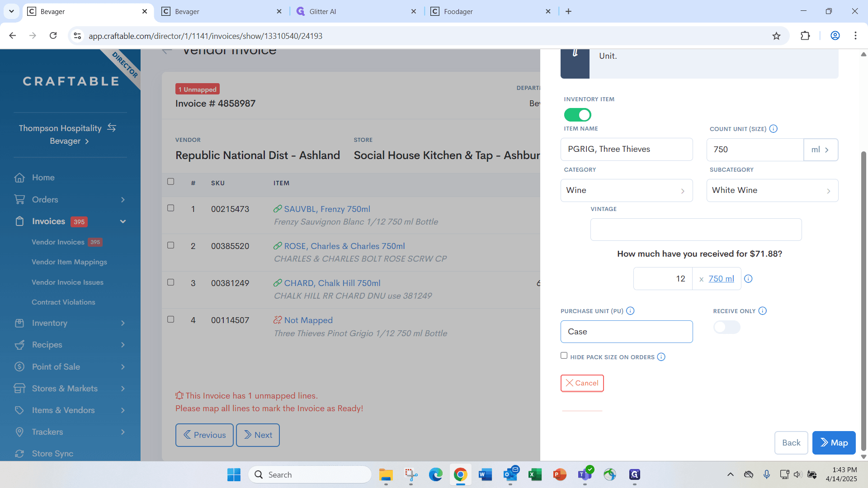
Task: Expand the Orders menu chevron
Action: click(x=123, y=200)
